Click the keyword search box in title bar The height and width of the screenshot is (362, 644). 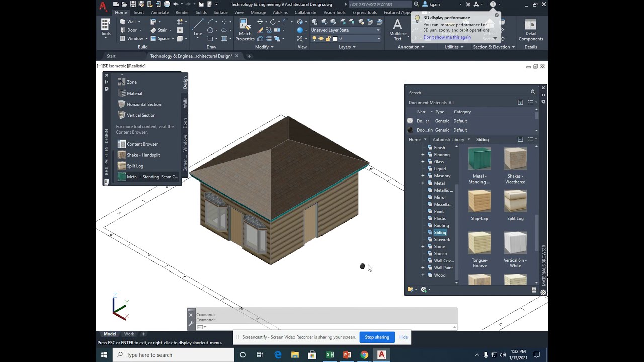coord(379,4)
